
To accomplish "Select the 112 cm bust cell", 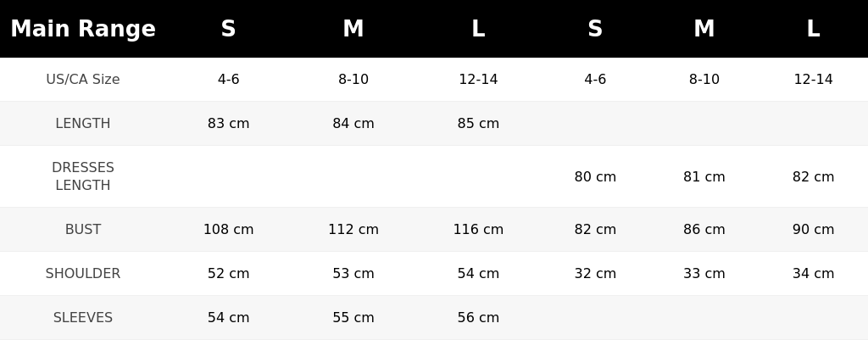I will pyautogui.click(x=353, y=229).
